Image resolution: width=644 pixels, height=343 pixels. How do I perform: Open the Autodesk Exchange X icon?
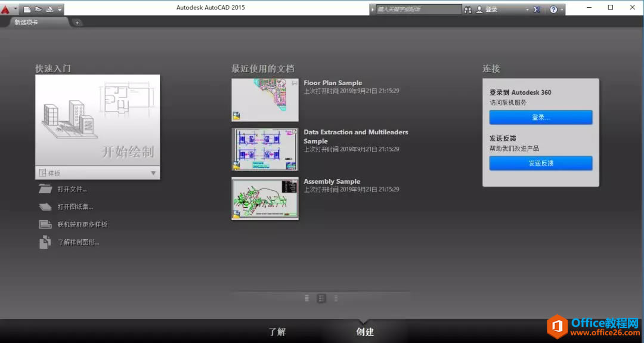click(x=537, y=10)
